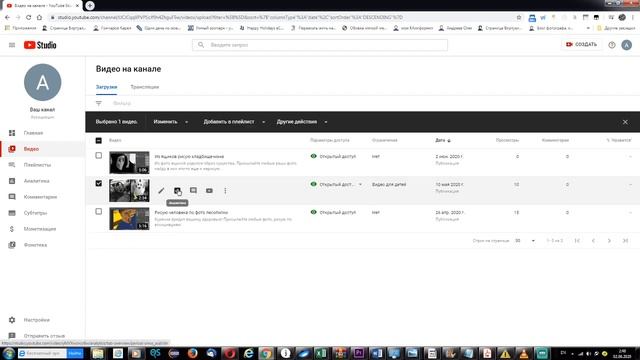The height and width of the screenshot is (360, 640).
Task: Switch to the Трансляции tab
Action: pyautogui.click(x=144, y=87)
